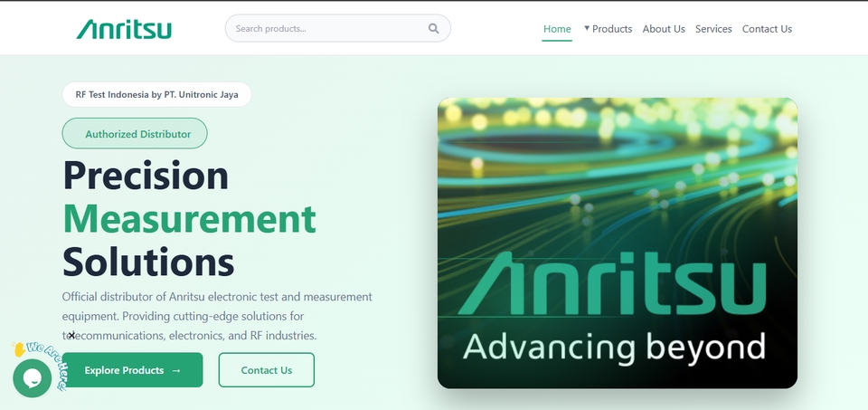Click the Anritsu Advancing beyond hero image
Screen dimensions: 868x410
point(618,243)
